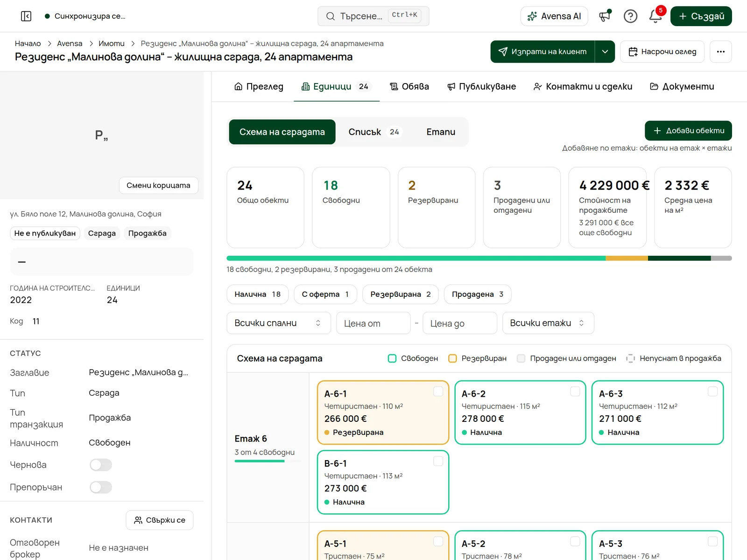Click Продаден или отдаден legend swatch
747x560 pixels.
point(521,358)
